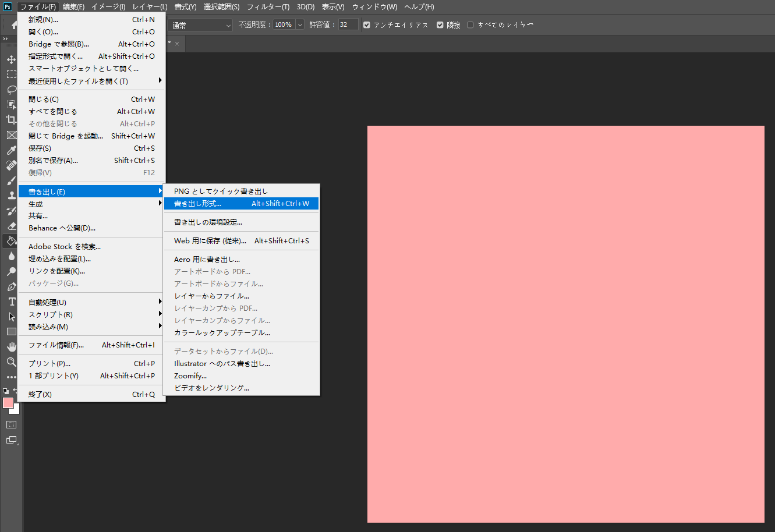Viewport: 775px width, 532px height.
Task: Select the Horizontal Type tool
Action: 11,302
